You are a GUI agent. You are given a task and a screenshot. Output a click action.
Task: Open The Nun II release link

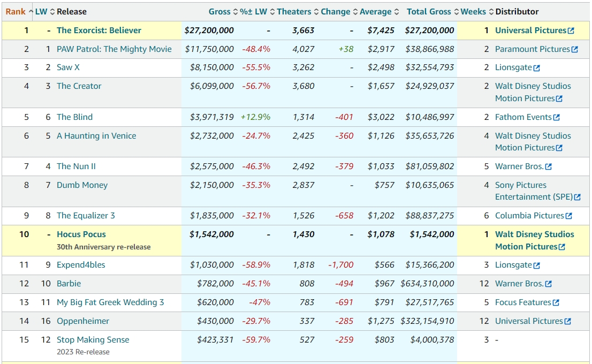pyautogui.click(x=76, y=166)
